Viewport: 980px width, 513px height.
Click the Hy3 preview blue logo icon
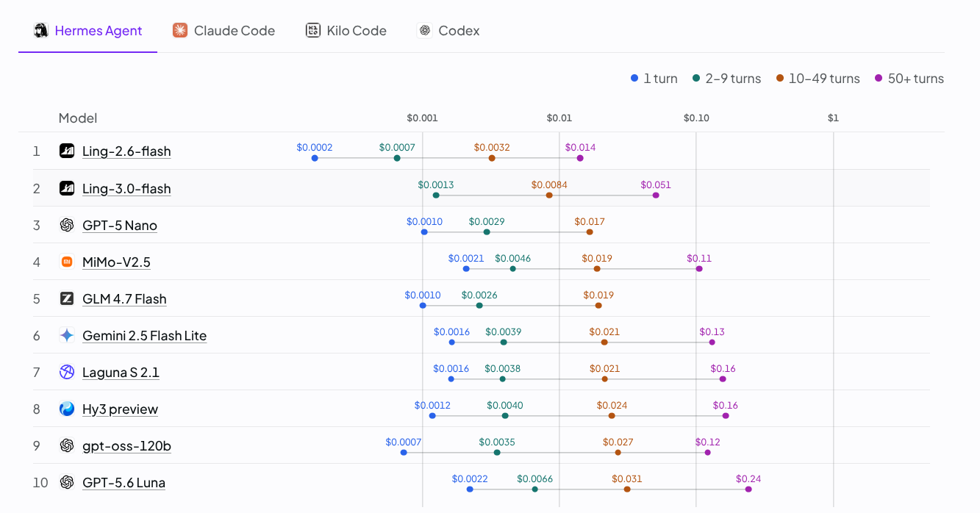coord(67,409)
